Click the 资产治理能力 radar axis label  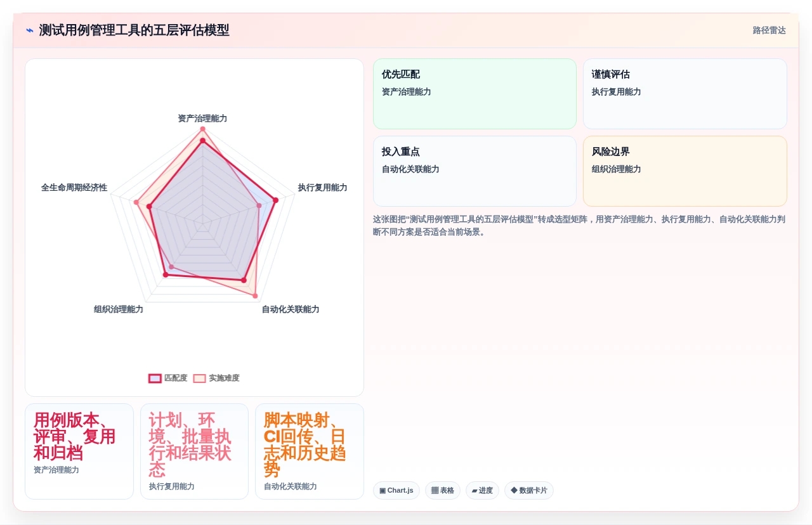(x=202, y=119)
